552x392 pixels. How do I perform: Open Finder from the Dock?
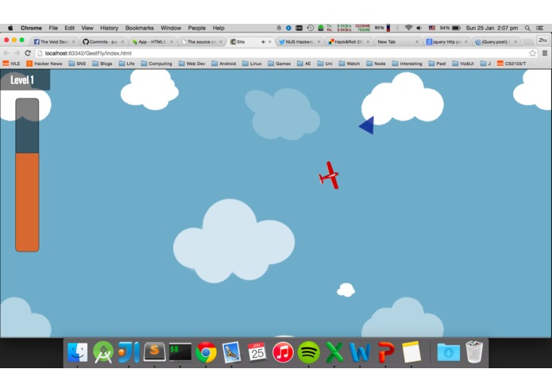tap(77, 352)
